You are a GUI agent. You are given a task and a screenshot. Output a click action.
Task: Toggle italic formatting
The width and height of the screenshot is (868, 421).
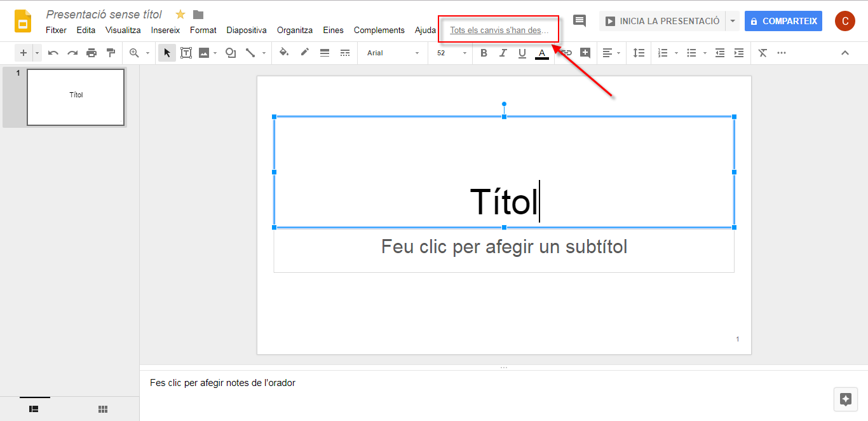pyautogui.click(x=503, y=53)
